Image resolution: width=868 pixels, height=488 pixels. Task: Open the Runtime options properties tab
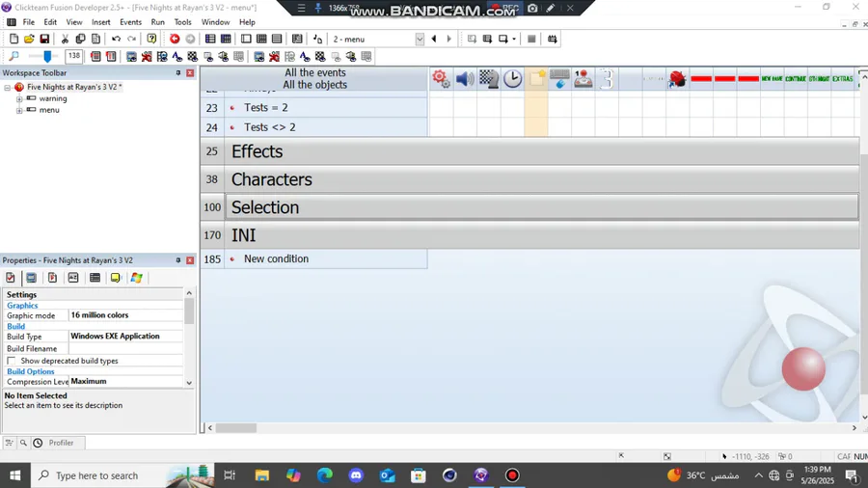click(x=52, y=278)
